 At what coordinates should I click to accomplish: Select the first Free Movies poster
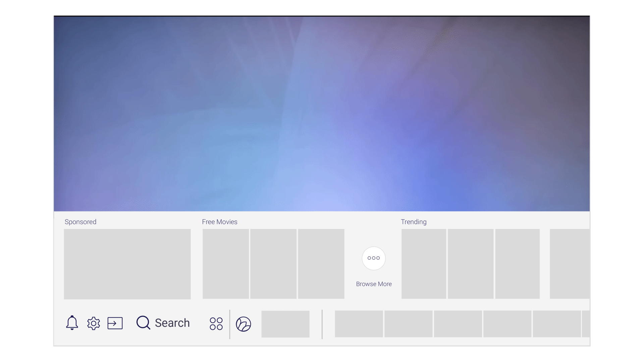(x=226, y=264)
